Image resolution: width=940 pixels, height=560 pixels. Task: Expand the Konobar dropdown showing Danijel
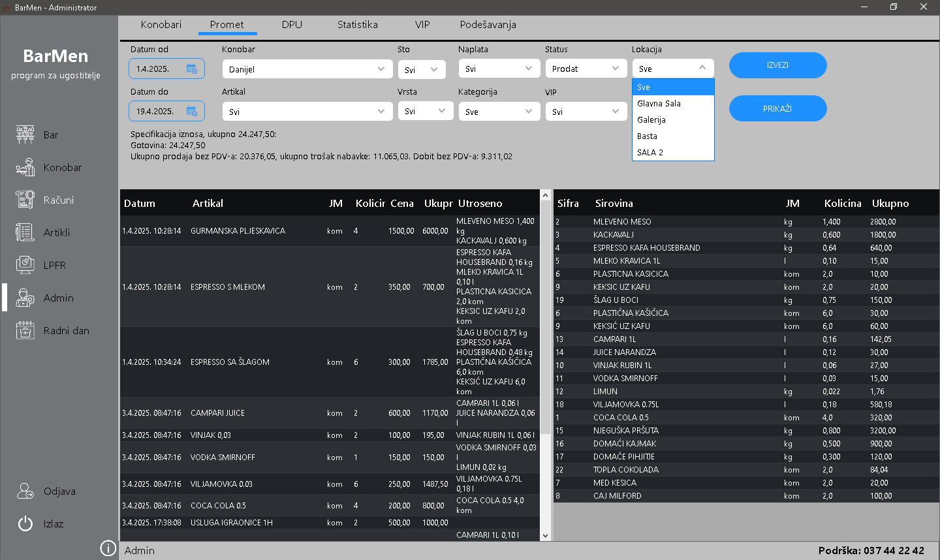(x=381, y=69)
